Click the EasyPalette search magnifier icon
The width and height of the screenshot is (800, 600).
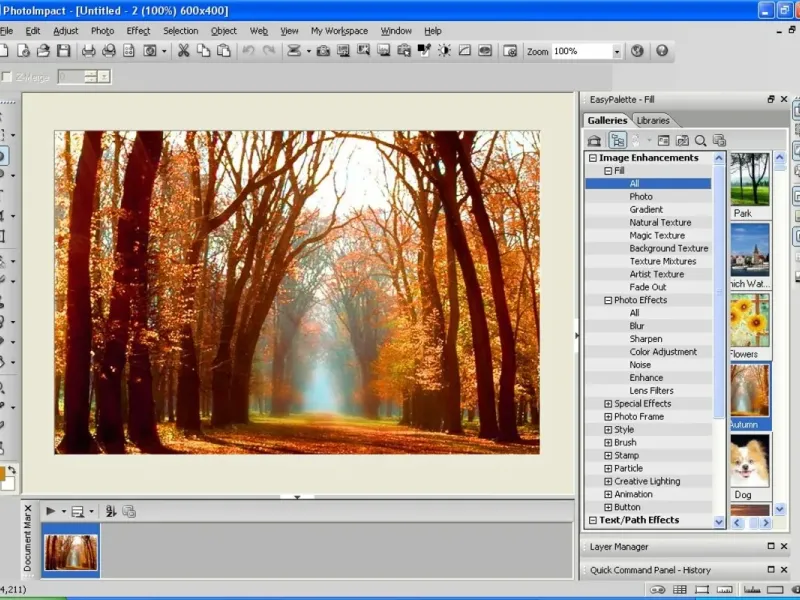[700, 141]
